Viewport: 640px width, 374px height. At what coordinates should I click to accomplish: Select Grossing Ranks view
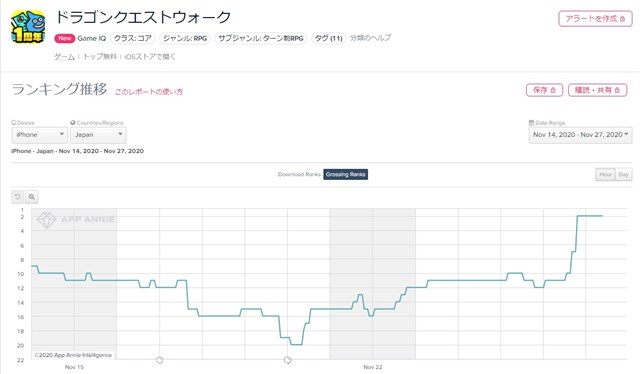(x=345, y=174)
